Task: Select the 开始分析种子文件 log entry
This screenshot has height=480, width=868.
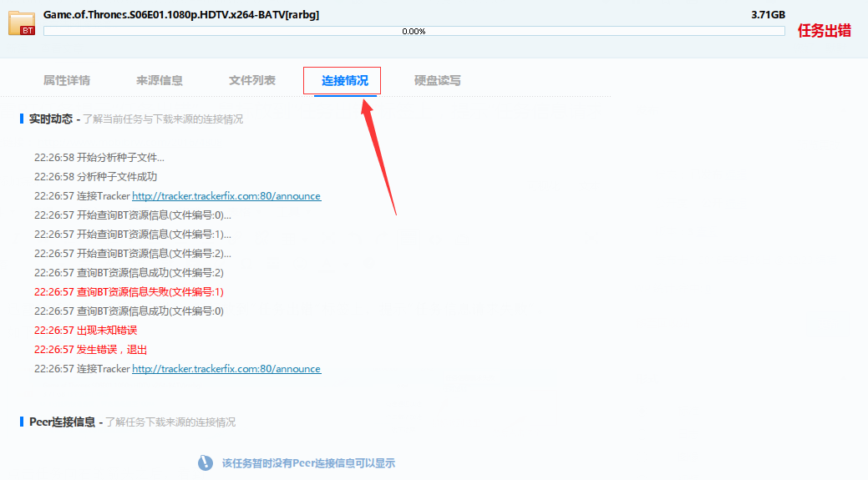Action: (x=99, y=158)
